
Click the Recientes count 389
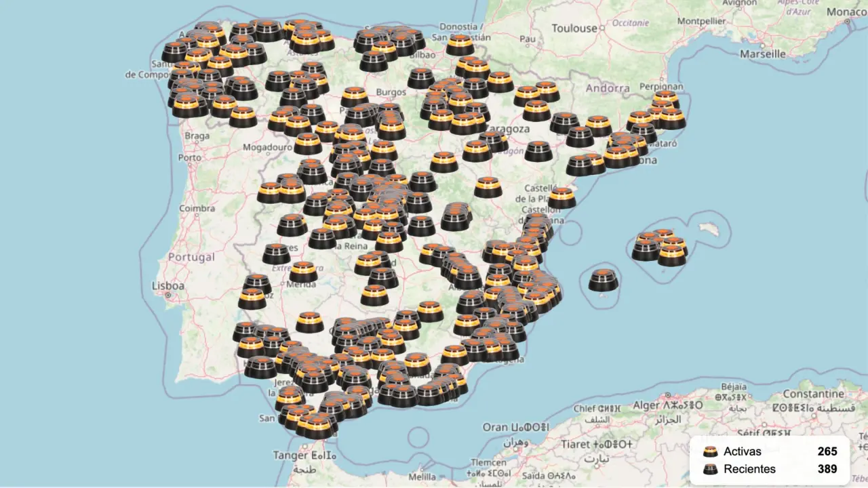click(x=827, y=469)
